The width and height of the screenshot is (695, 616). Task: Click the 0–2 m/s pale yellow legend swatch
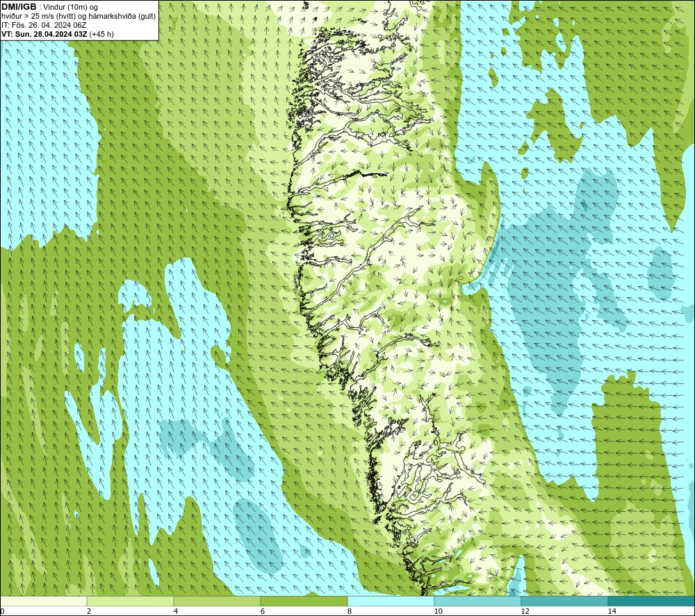(x=43, y=601)
